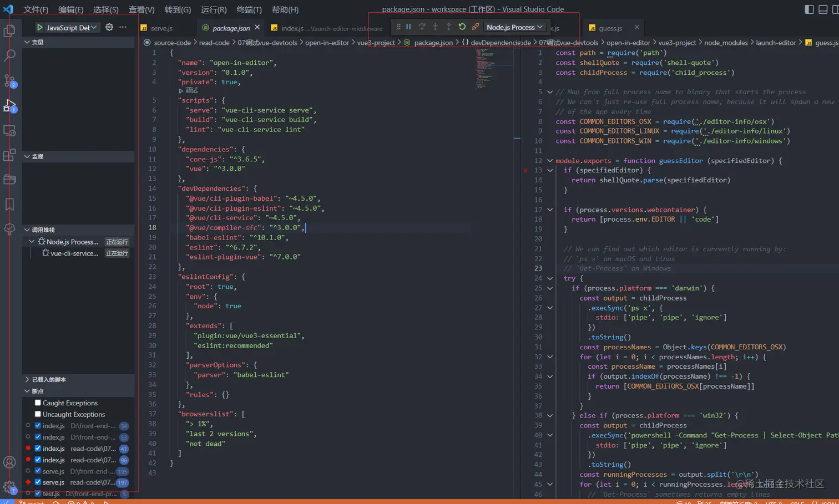Fold the try block at line 24
Viewport: 839px width, 504px height.
(550, 278)
